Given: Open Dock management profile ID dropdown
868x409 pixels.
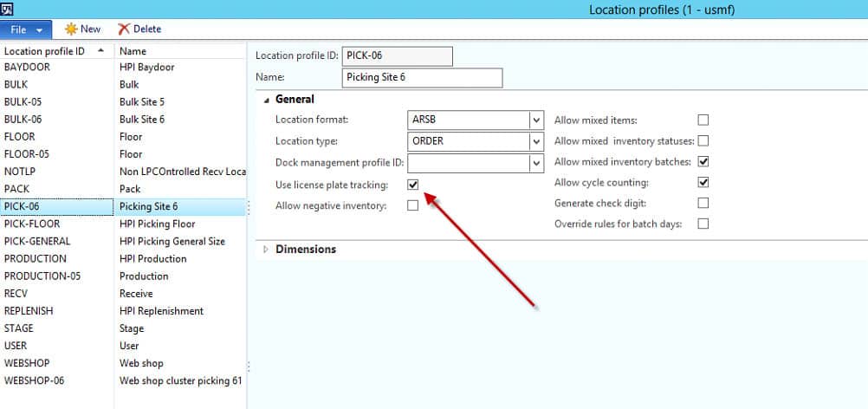Looking at the screenshot, I should click(536, 163).
